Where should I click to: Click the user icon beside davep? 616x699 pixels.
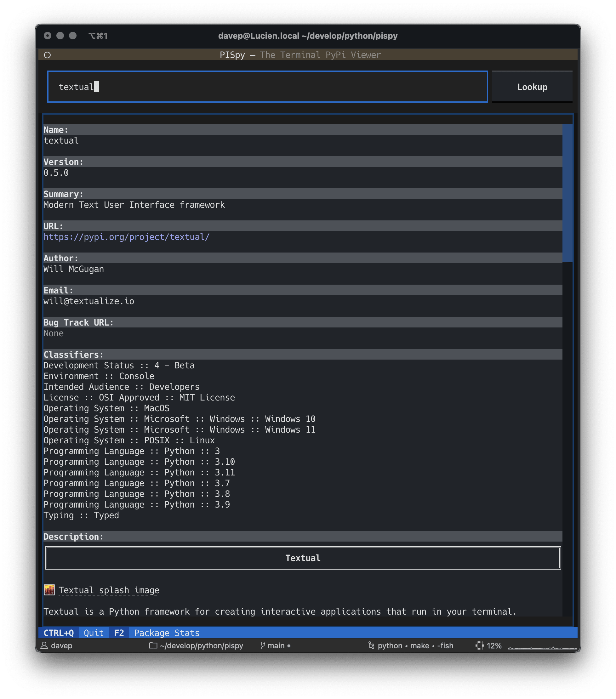(x=44, y=646)
